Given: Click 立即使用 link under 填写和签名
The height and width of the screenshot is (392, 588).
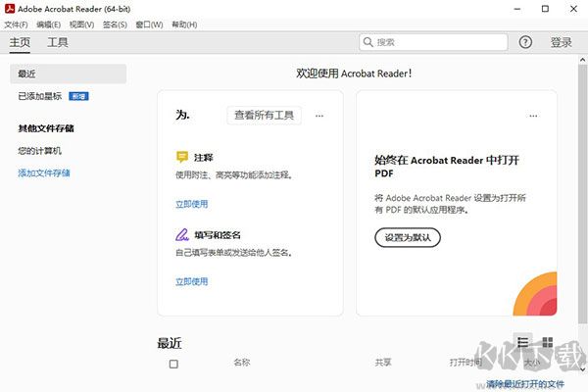Looking at the screenshot, I should pos(192,281).
